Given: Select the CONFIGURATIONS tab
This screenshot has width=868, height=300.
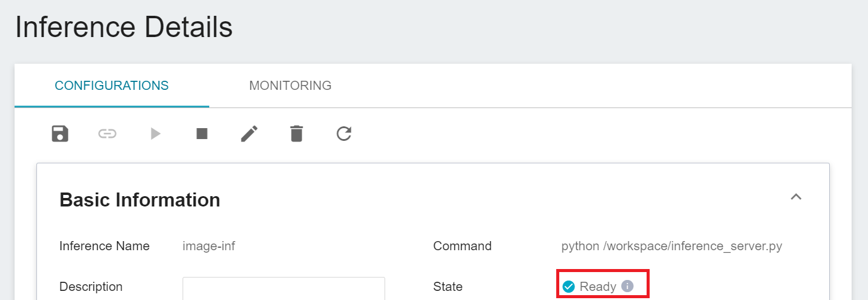Looking at the screenshot, I should click(112, 86).
